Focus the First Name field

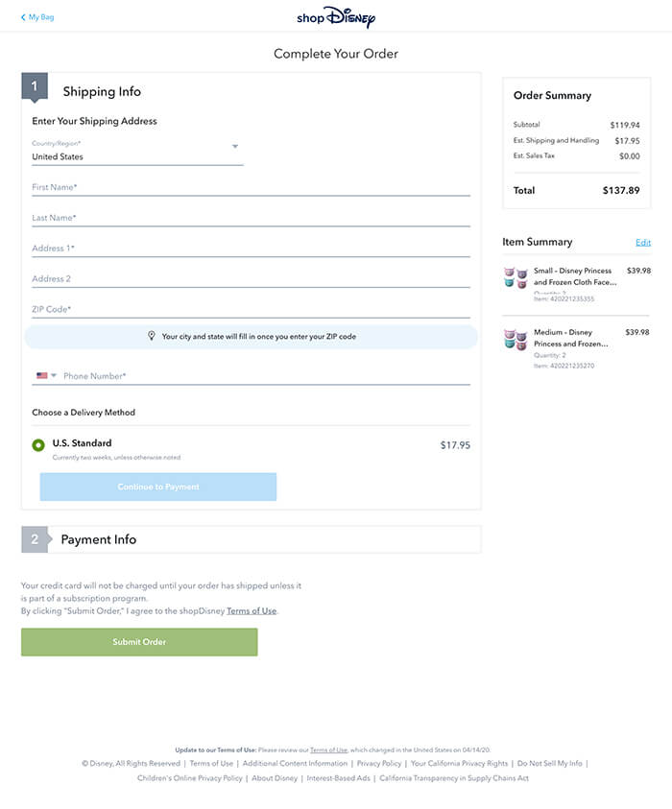tap(251, 187)
